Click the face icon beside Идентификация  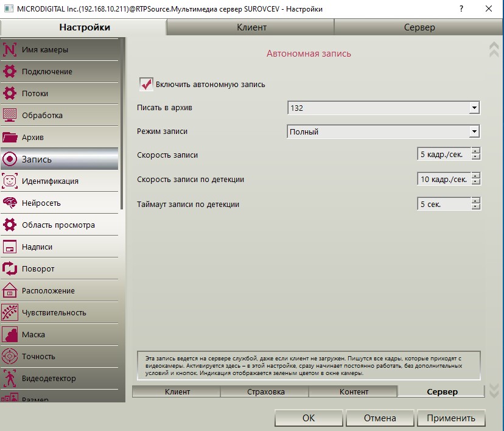[10, 181]
